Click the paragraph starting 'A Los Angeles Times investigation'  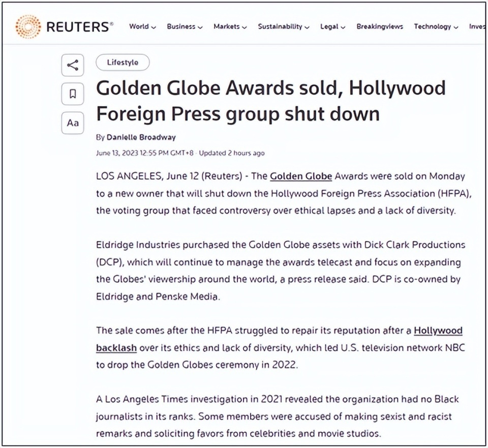[x=278, y=416]
